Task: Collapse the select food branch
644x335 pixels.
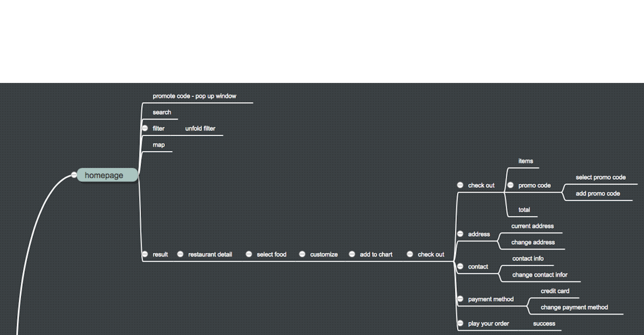Action: pyautogui.click(x=249, y=254)
